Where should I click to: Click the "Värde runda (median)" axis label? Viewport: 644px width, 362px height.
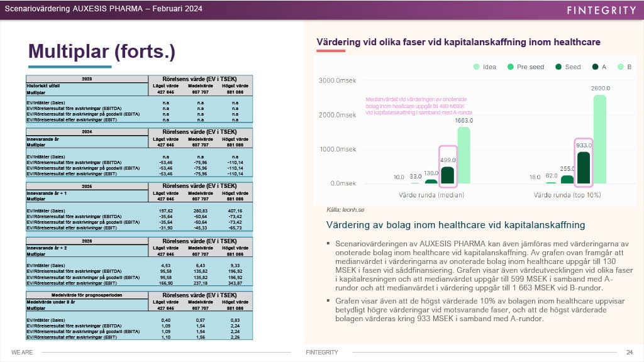point(431,195)
